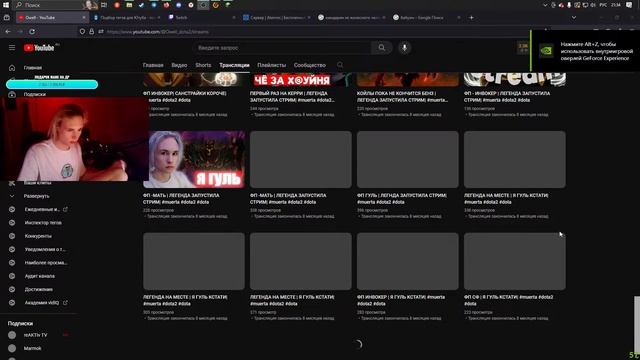The width and height of the screenshot is (640, 360).
Task: Go to the YouTube logo home
Action: point(39,48)
